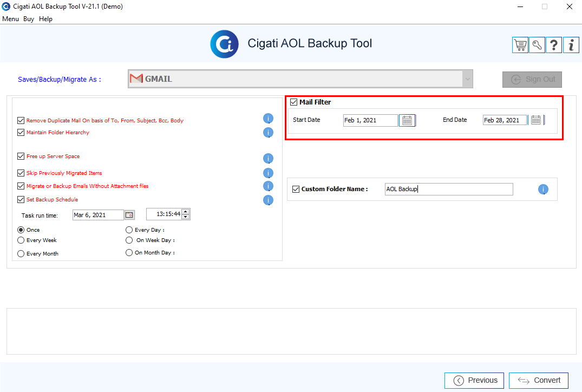Open the Help menu
The image size is (582, 392).
[45, 19]
